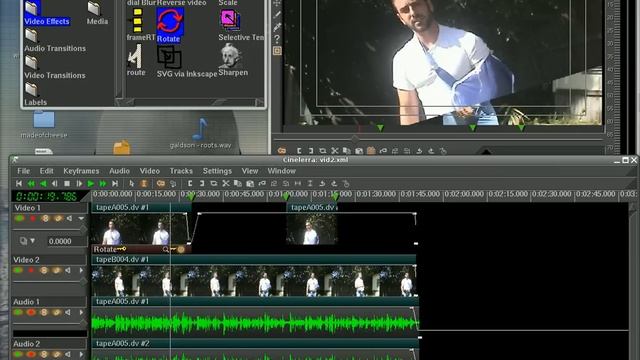This screenshot has height=360, width=640.
Task: Select I-beam cut and paste mode
Action: pyautogui.click(x=144, y=184)
